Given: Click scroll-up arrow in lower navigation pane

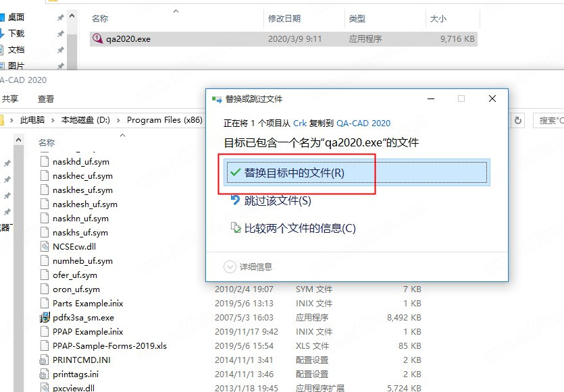Looking at the screenshot, I should [x=19, y=140].
